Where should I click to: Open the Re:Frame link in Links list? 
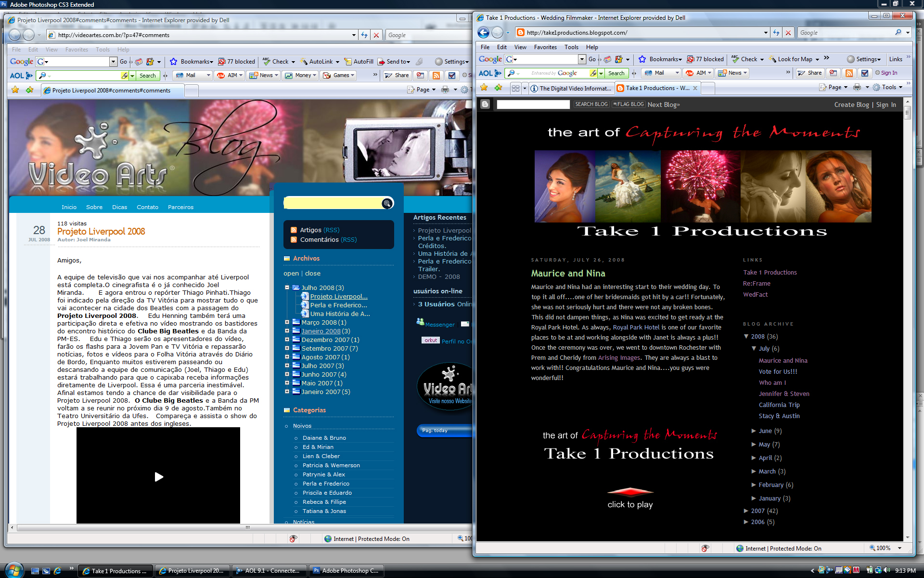pos(757,284)
